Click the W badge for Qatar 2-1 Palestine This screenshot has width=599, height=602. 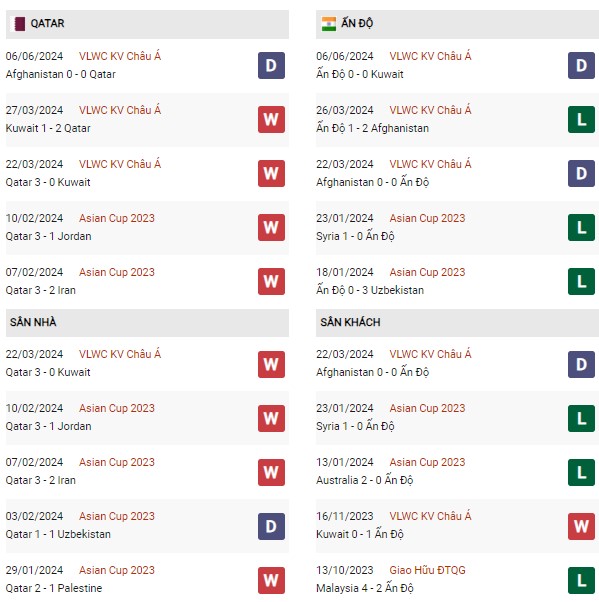pos(271,580)
